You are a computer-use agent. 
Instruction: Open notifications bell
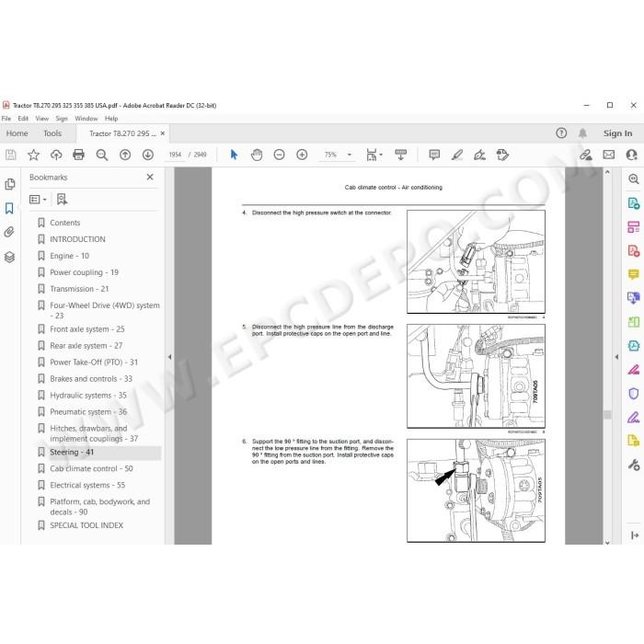[582, 133]
